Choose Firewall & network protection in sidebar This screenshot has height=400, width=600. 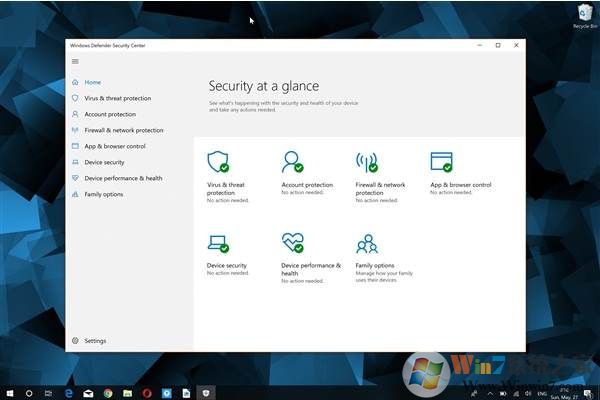[123, 130]
